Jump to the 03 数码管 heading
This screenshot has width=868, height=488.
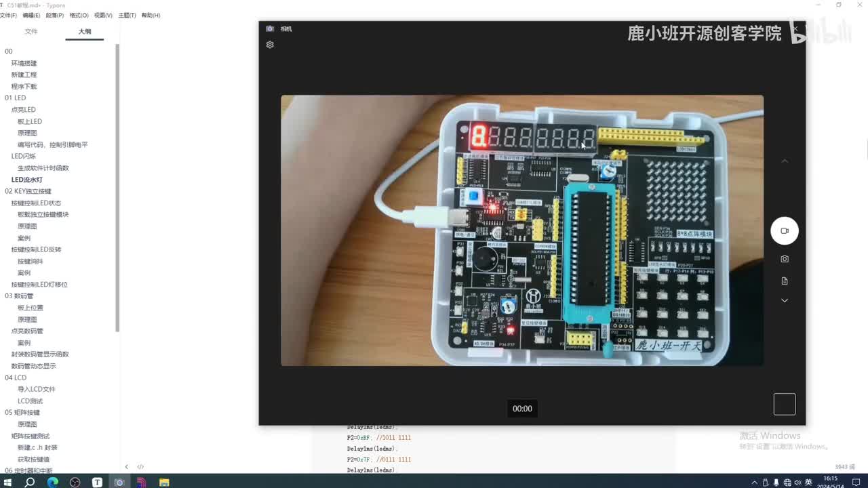click(x=19, y=296)
